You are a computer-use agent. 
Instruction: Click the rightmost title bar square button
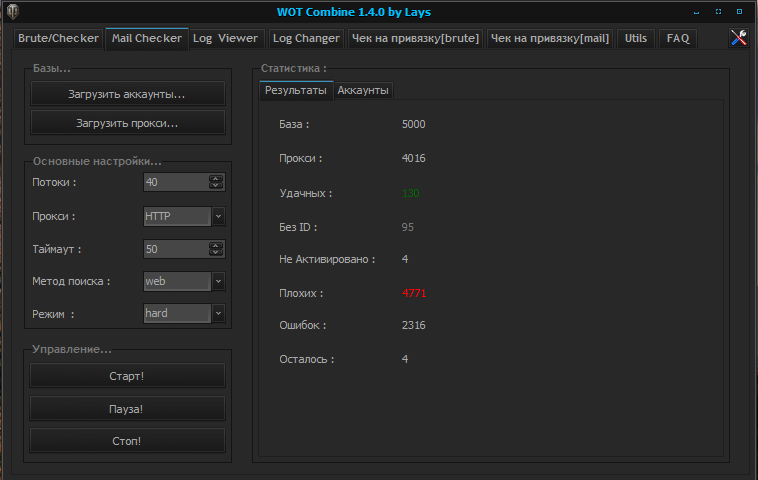[739, 12]
